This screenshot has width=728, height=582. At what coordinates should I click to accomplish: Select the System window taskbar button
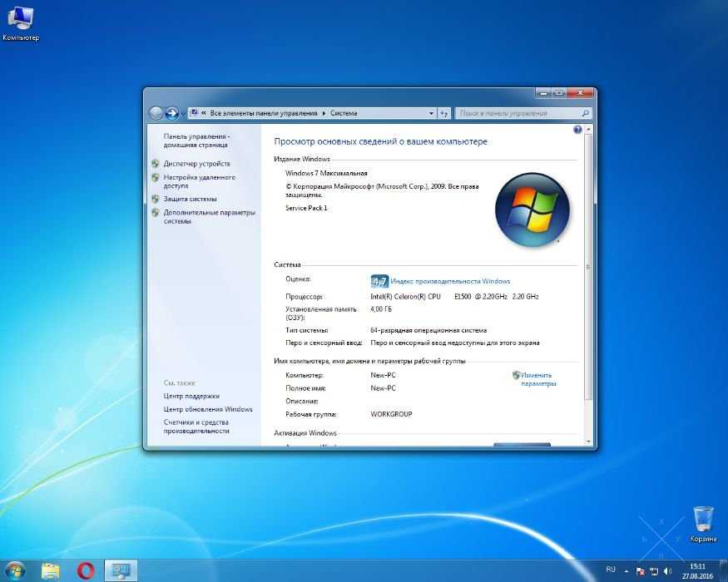(121, 571)
